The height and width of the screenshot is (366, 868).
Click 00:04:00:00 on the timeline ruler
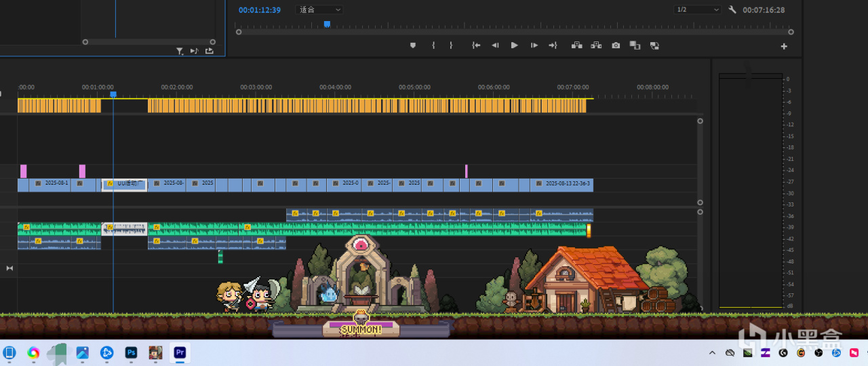tap(335, 87)
